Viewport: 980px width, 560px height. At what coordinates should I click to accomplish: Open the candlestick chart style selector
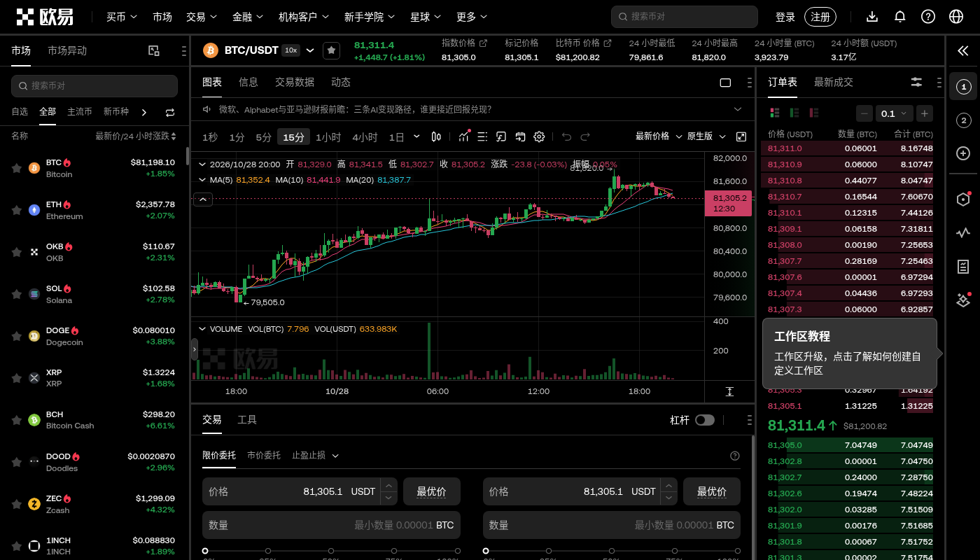(436, 137)
